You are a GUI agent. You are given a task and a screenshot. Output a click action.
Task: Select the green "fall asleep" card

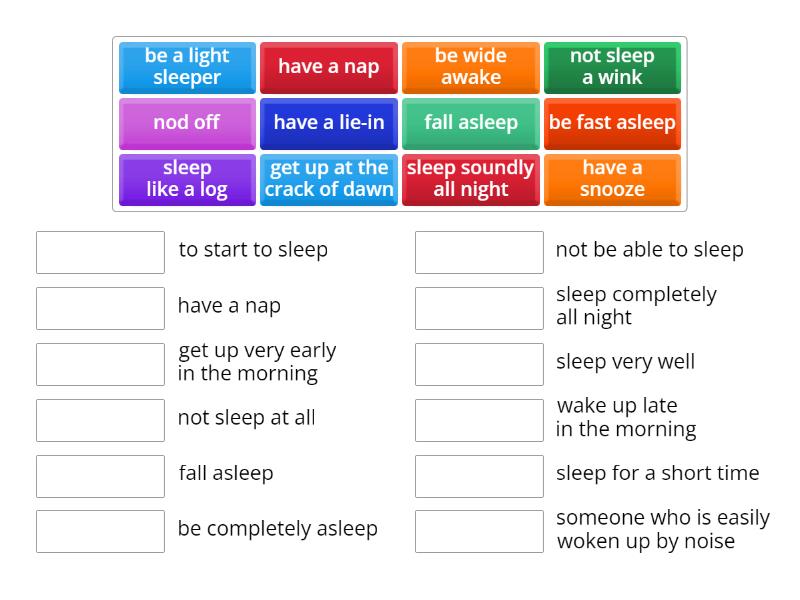(x=470, y=123)
